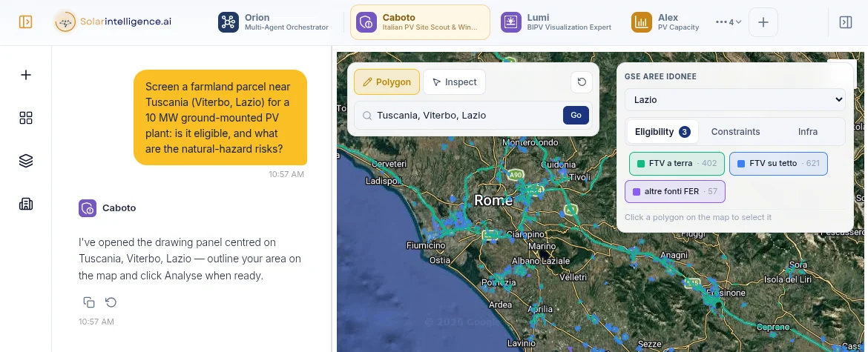Expand the 4 more agents dropdown
This screenshot has height=352, width=868.
728,22
